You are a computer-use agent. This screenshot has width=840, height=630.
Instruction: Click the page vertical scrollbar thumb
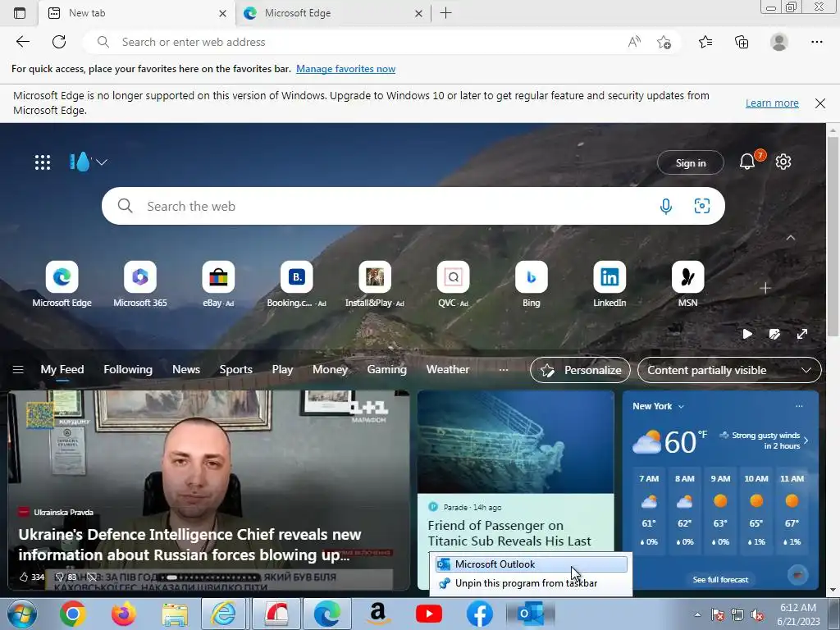[x=833, y=235]
